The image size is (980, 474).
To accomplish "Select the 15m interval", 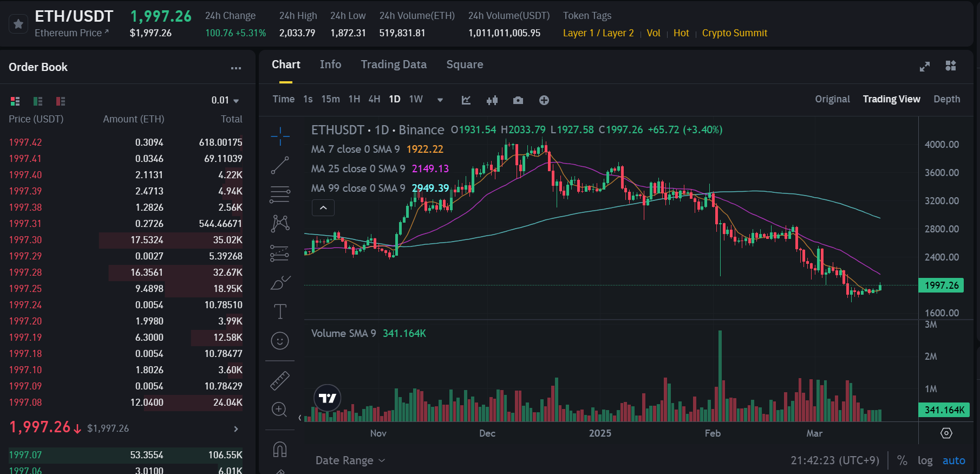I will point(331,99).
